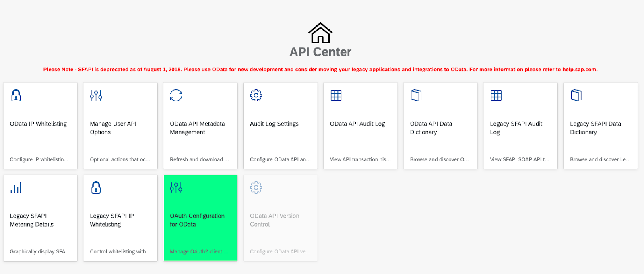Image resolution: width=644 pixels, height=274 pixels.
Task: Click the lock icon on Legacy SFAPI IP Whitelisting
Action: (96, 187)
